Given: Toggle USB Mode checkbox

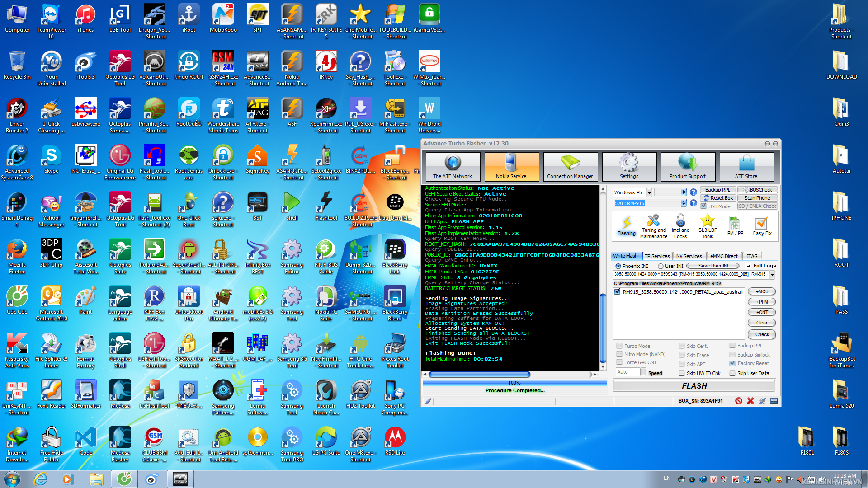Looking at the screenshot, I should pyautogui.click(x=703, y=206).
